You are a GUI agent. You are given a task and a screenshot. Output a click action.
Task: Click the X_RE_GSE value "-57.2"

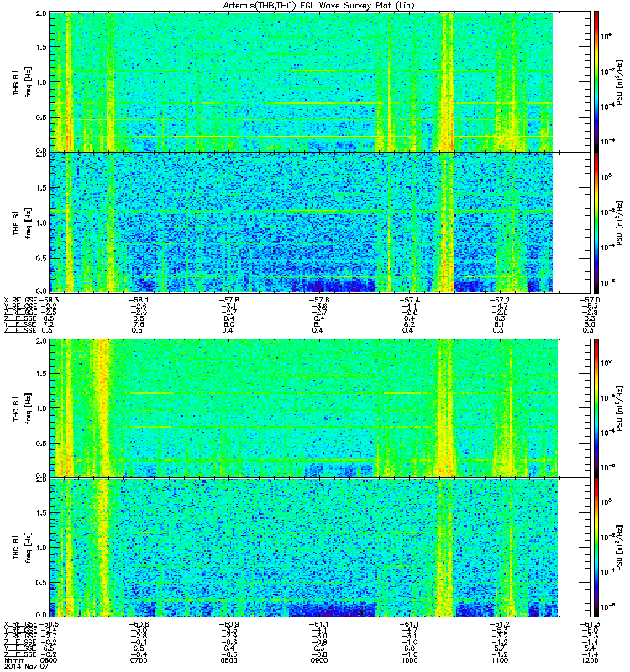(500, 300)
